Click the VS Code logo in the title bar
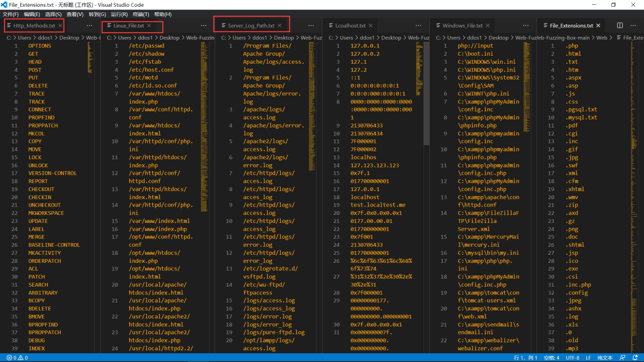The image size is (644, 362). coord(4,5)
